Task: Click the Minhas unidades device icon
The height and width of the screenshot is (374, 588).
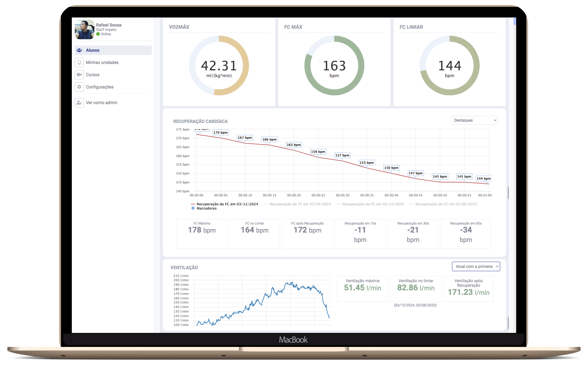Action: click(79, 63)
